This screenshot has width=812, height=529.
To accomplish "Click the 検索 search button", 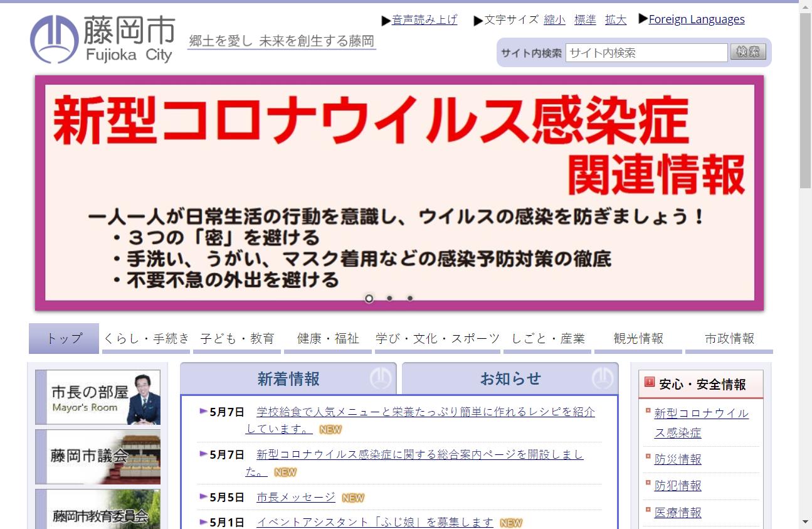I will (748, 52).
